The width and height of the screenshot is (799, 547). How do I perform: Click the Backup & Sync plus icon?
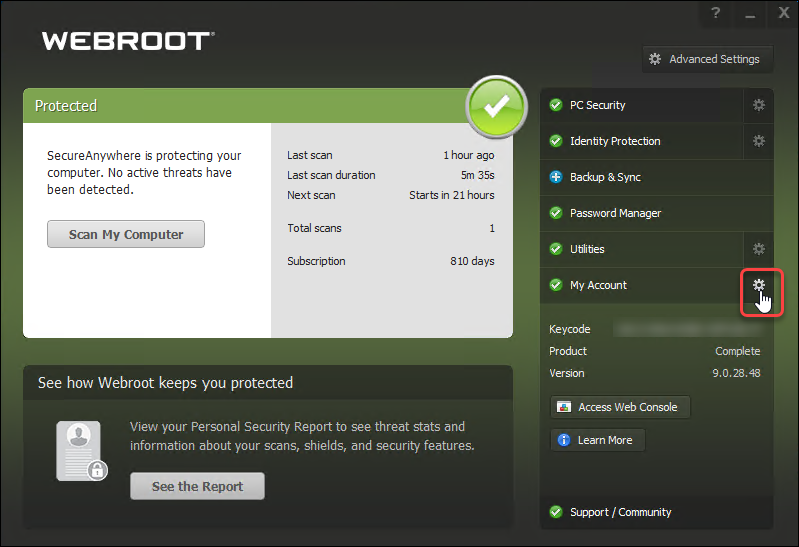(x=556, y=177)
